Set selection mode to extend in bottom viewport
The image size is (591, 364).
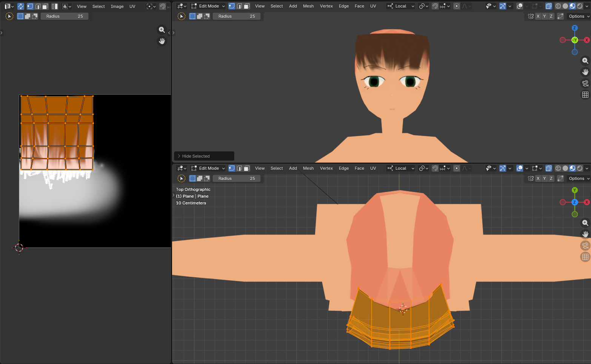click(x=200, y=178)
